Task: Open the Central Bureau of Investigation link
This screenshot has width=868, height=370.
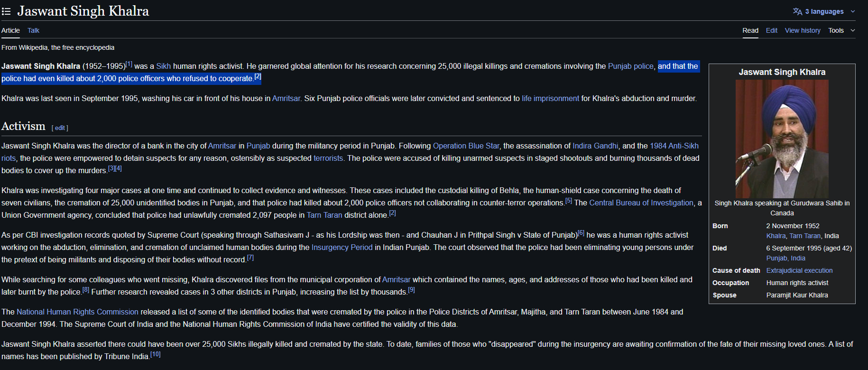Action: 641,203
